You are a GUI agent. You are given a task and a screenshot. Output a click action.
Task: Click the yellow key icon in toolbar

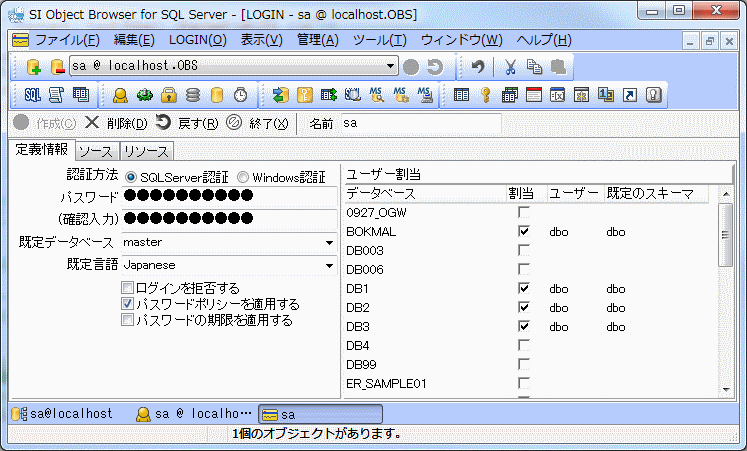485,95
